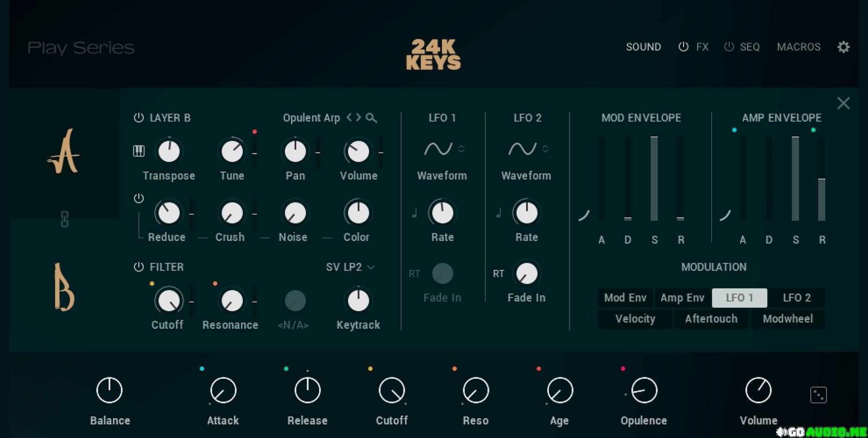
Task: Click LFO 2 note sync icon
Action: pos(498,213)
